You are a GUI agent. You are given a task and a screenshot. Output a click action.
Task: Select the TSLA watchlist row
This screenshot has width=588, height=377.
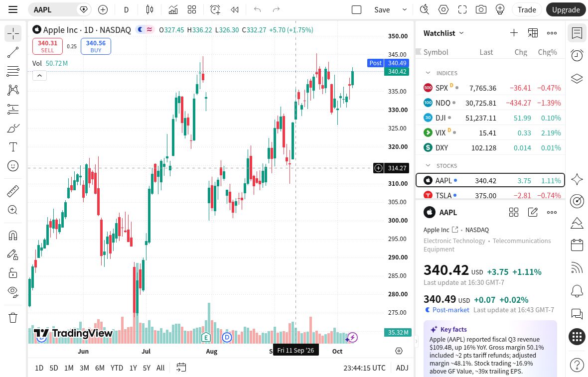point(490,195)
